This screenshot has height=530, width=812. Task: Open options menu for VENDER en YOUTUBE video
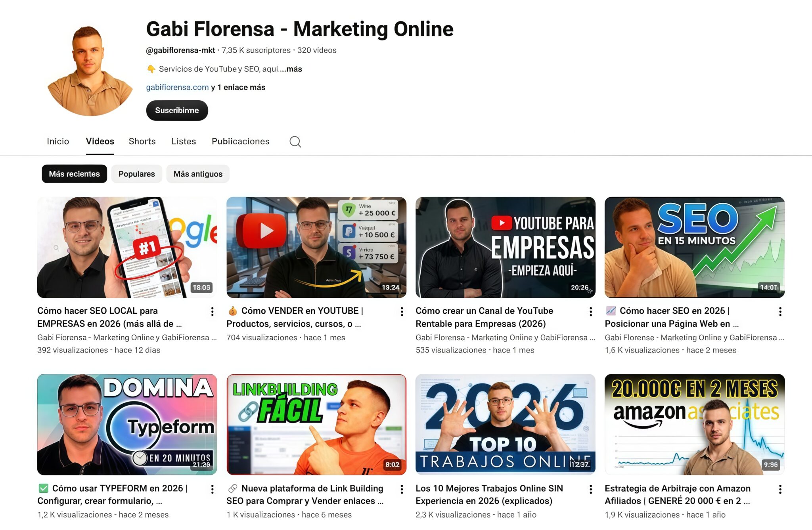(x=402, y=312)
